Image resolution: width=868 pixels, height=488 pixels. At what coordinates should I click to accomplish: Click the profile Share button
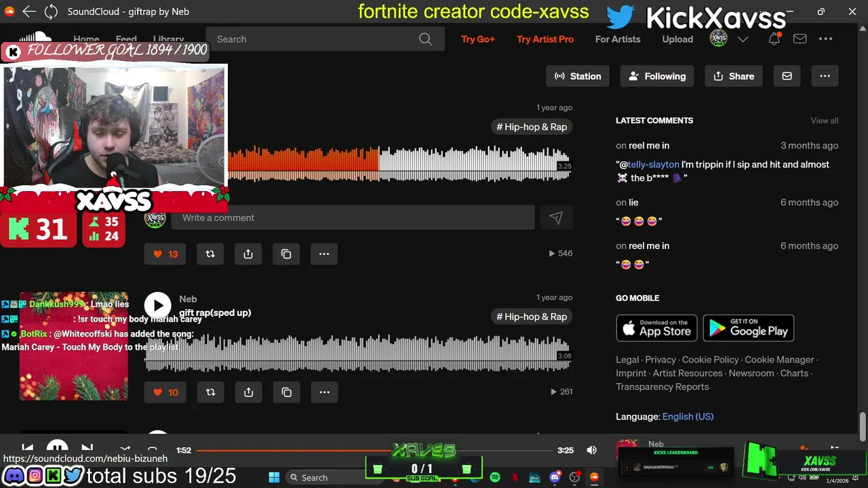point(734,76)
